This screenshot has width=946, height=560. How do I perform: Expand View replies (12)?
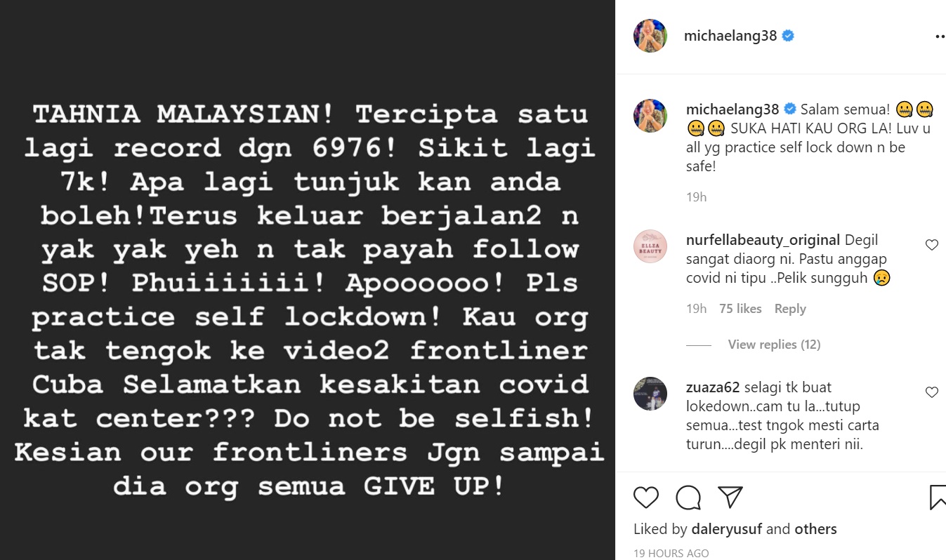tap(774, 345)
